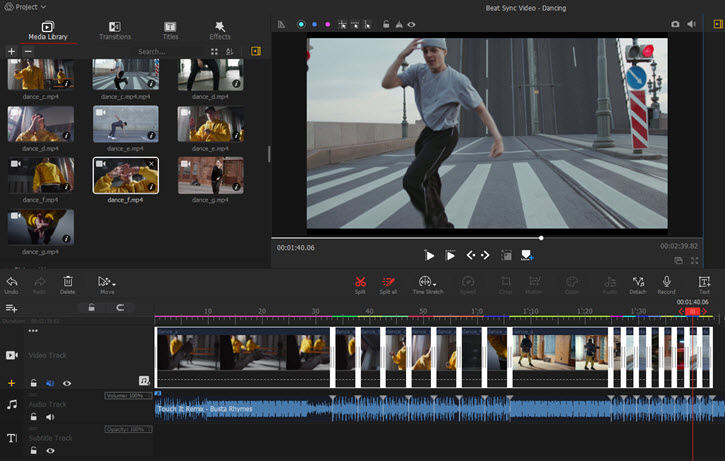The width and height of the screenshot is (725, 461).
Task: Click the Undo arrow icon
Action: click(x=12, y=283)
